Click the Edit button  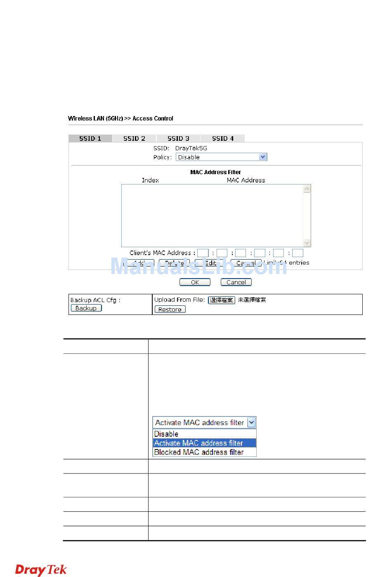(x=210, y=263)
